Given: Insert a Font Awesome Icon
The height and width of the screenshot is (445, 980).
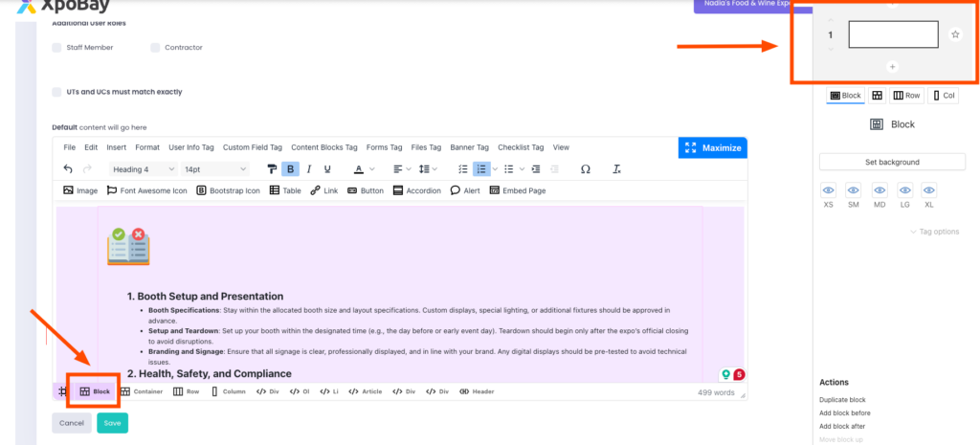Looking at the screenshot, I should click(146, 190).
